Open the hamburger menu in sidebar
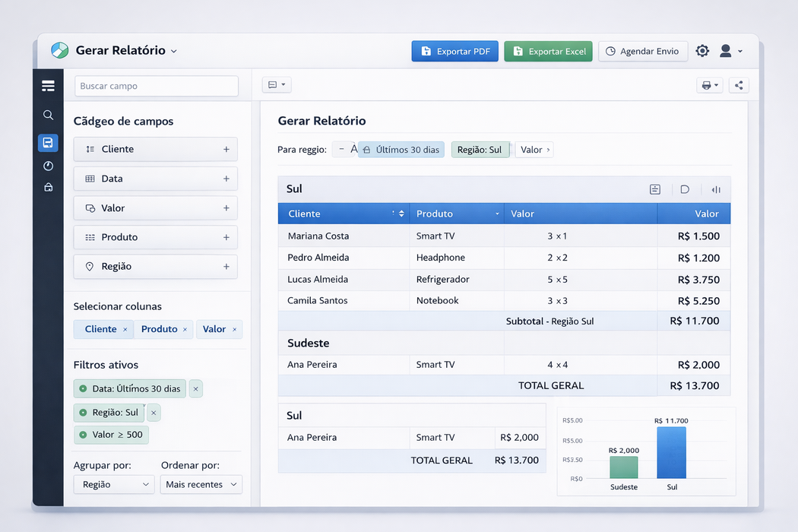Viewport: 798px width, 532px height. click(x=48, y=86)
